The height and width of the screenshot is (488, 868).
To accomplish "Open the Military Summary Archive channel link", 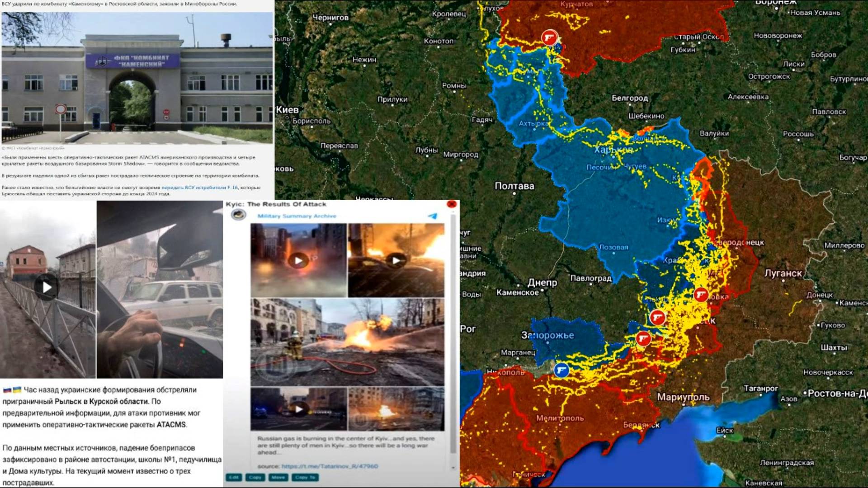I will 297,216.
